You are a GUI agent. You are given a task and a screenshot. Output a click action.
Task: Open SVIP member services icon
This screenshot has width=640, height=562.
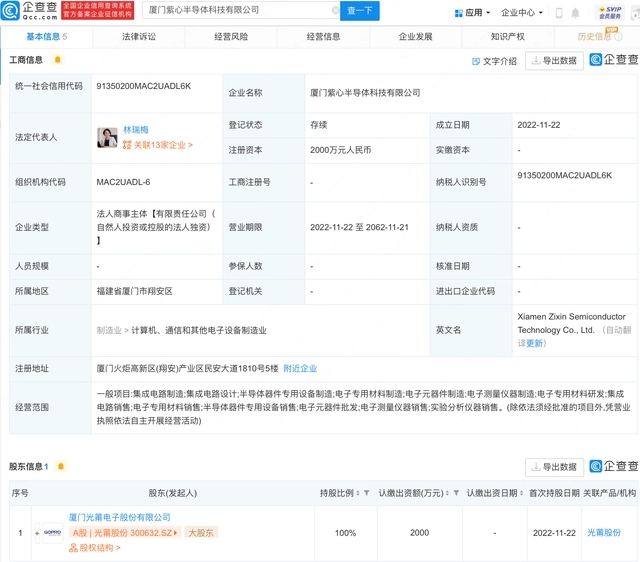(610, 13)
